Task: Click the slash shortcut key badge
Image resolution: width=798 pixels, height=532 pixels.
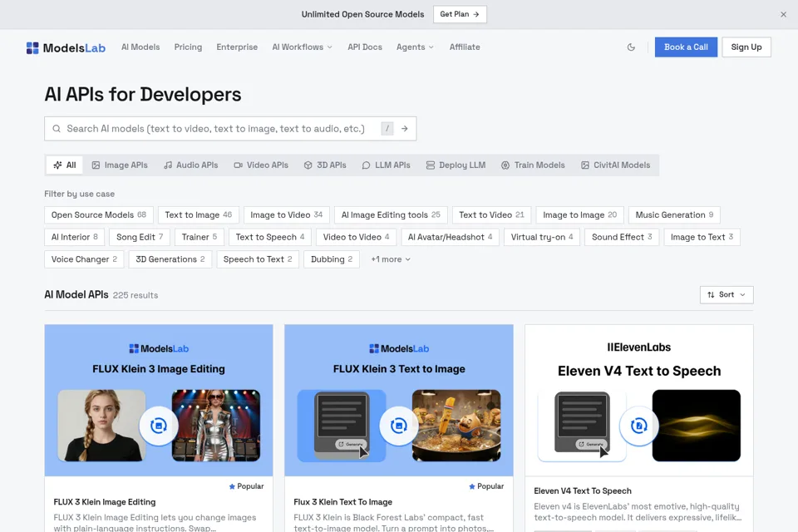Action: point(387,129)
